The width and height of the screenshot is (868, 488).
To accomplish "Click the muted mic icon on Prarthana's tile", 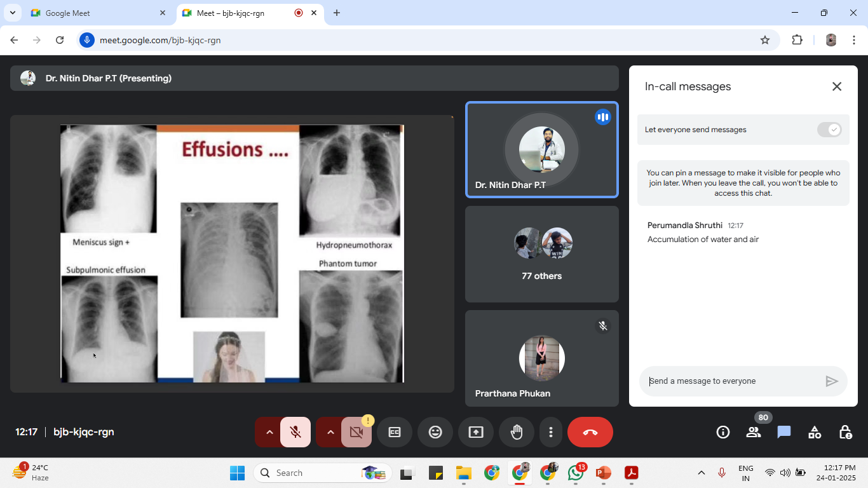I will click(603, 326).
